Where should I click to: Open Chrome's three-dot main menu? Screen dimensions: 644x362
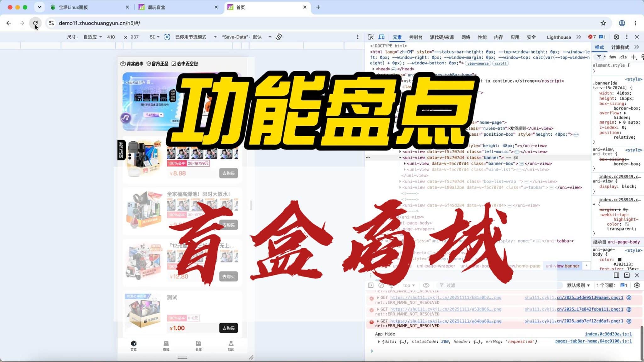[635, 23]
